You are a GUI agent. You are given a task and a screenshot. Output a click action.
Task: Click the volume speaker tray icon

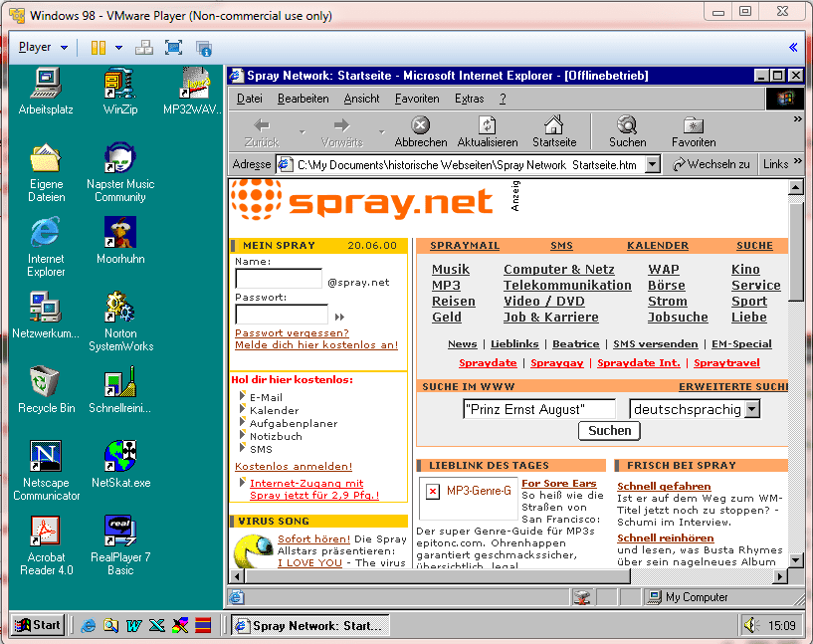coord(750,625)
